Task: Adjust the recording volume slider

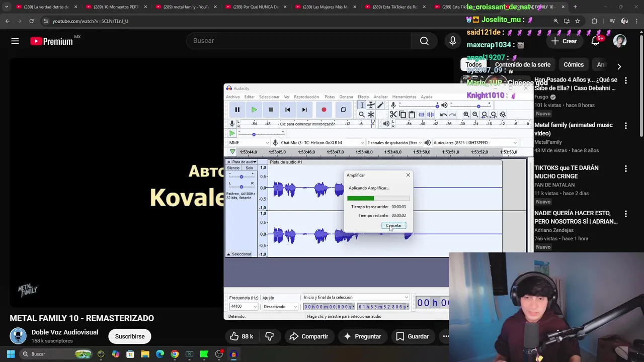Action: tap(419, 105)
